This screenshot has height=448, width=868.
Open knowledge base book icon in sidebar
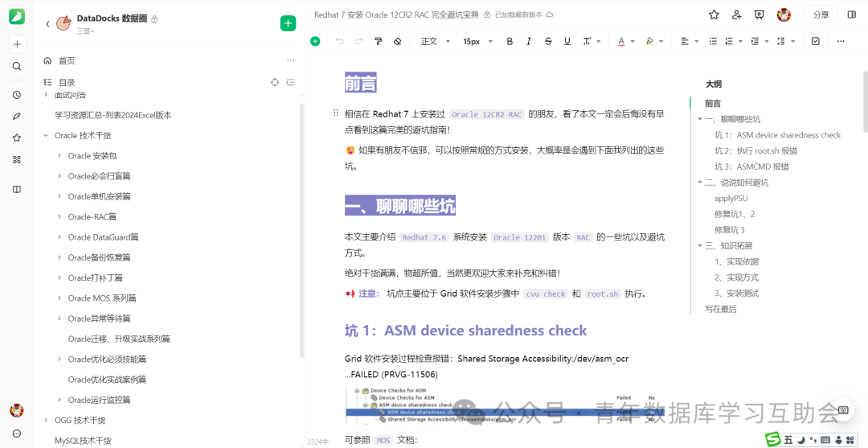coord(17,189)
